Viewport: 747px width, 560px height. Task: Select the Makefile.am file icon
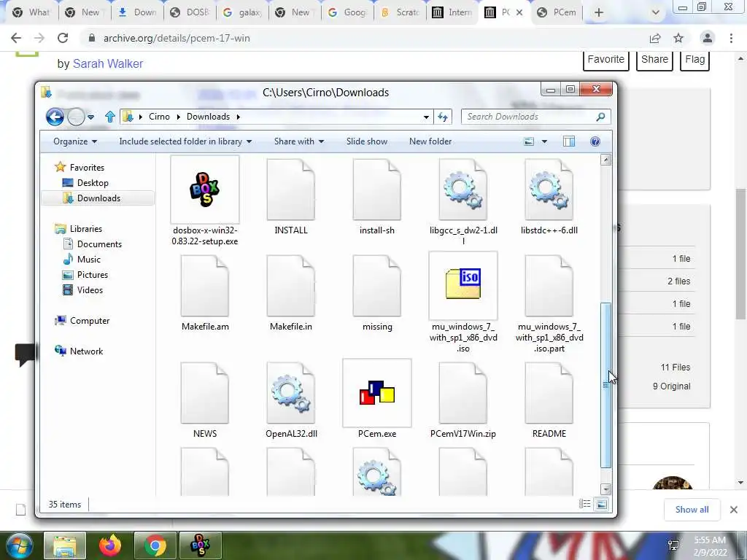coord(205,286)
